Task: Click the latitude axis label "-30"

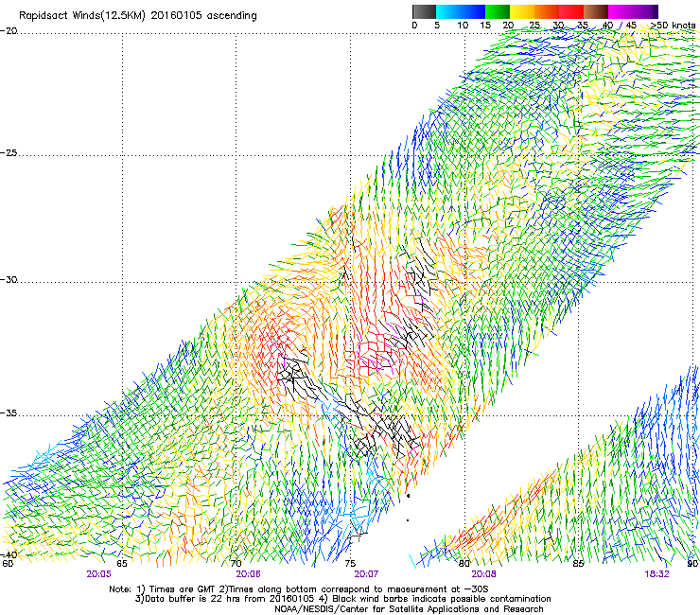Action: (9, 279)
